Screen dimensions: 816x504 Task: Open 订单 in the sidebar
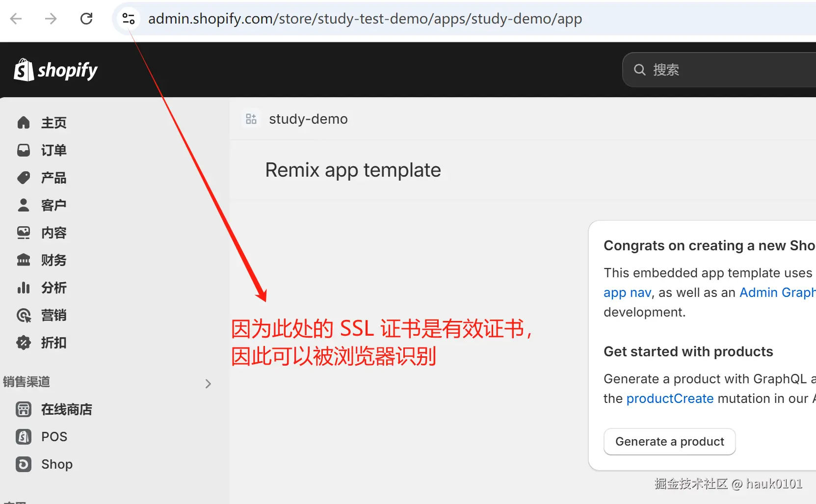(x=53, y=150)
